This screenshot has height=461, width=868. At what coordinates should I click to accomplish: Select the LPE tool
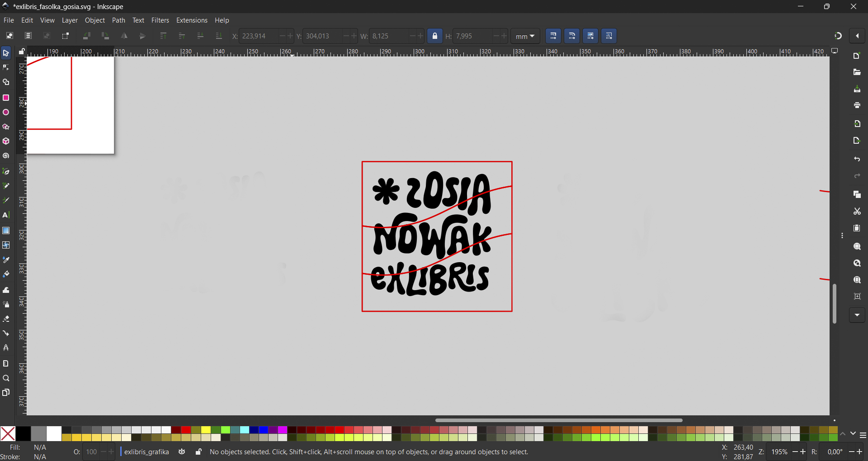6,348
